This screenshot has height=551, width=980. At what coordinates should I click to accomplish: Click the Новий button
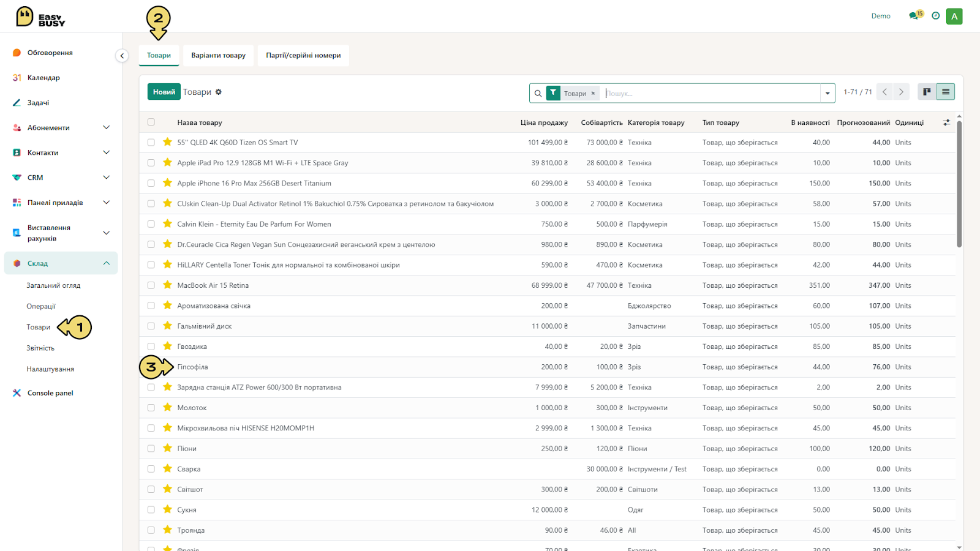tap(164, 92)
